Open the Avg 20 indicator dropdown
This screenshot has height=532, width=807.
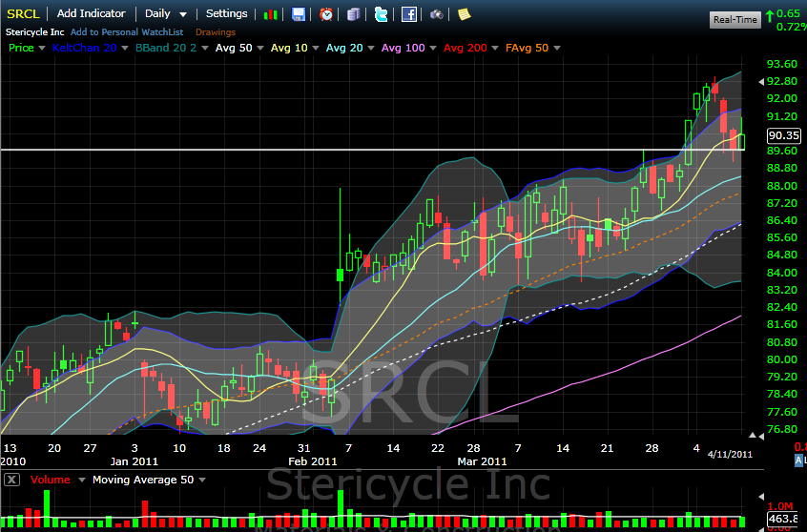[370, 49]
